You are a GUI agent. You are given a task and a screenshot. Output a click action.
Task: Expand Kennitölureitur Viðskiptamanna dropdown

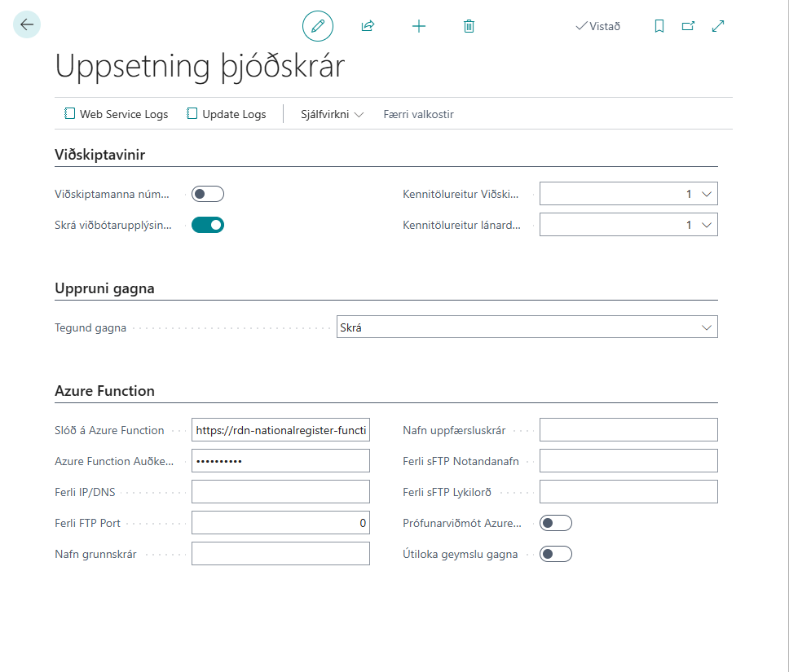pos(628,194)
